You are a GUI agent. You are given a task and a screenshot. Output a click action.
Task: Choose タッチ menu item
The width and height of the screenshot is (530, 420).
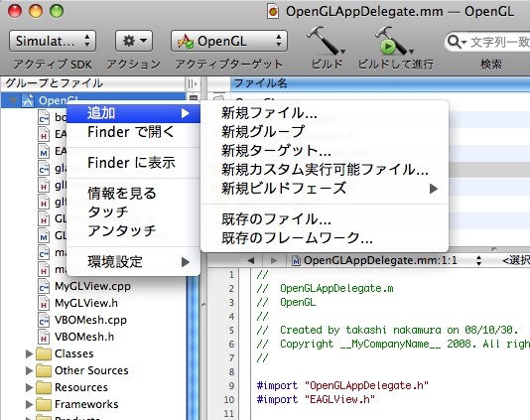coord(134,212)
